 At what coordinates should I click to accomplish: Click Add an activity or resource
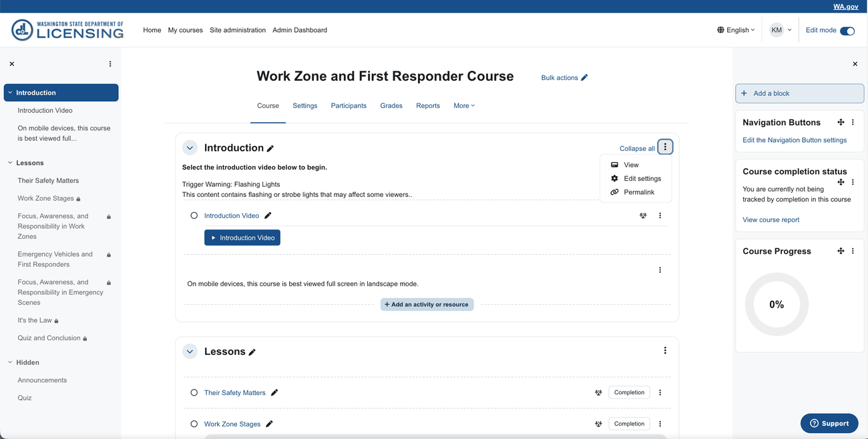[427, 304]
